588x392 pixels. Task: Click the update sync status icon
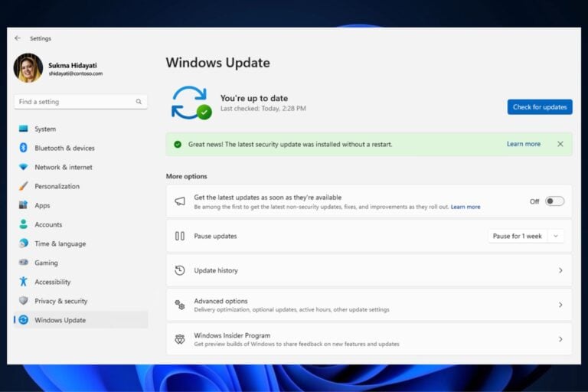click(191, 103)
